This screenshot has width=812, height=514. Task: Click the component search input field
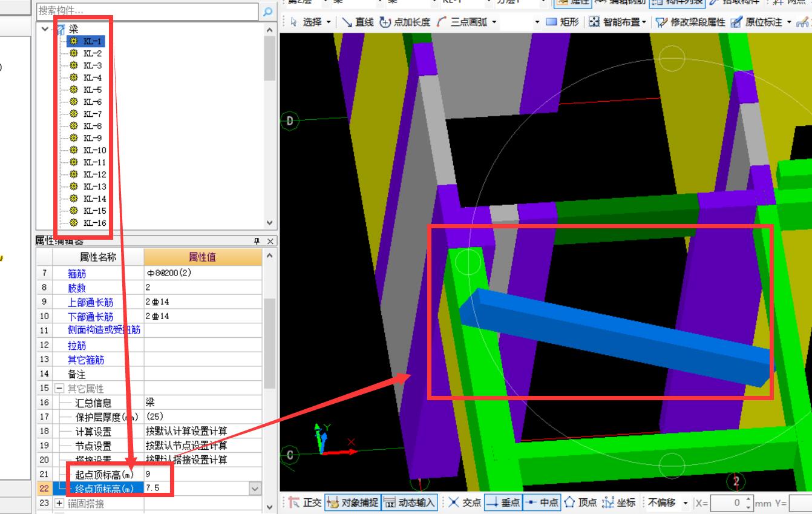pyautogui.click(x=148, y=11)
